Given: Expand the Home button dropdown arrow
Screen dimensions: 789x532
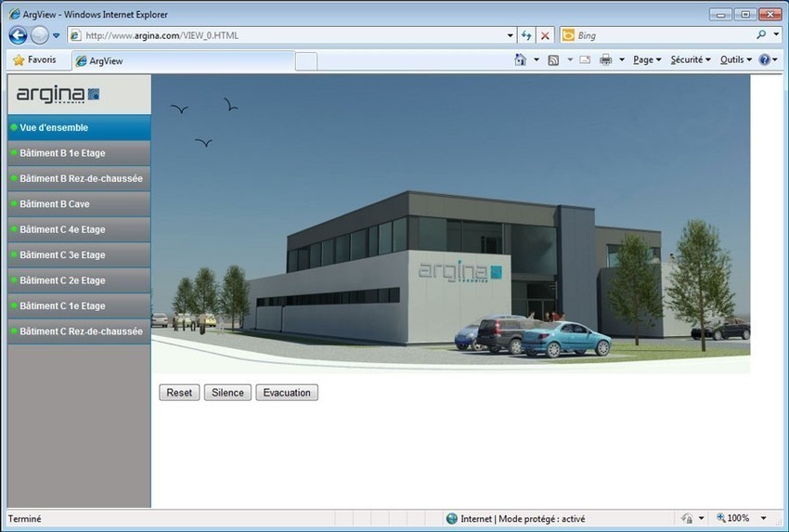Looking at the screenshot, I should point(537,60).
